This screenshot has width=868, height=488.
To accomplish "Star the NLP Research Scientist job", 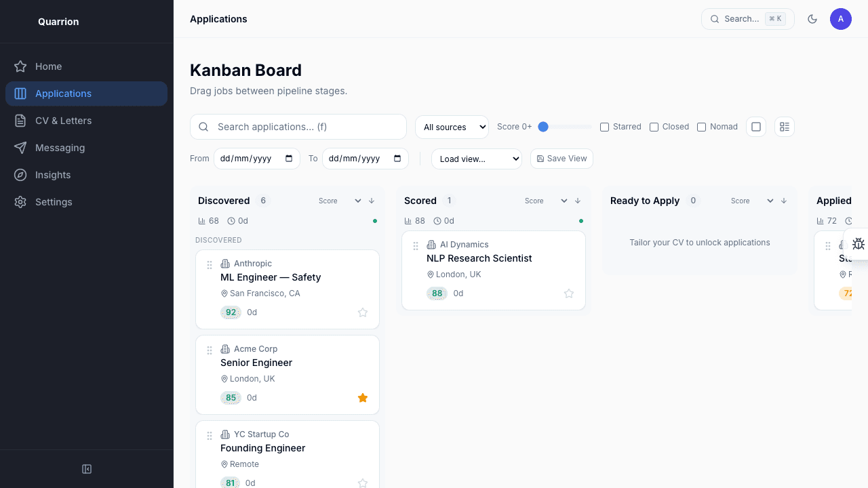I will click(x=569, y=293).
